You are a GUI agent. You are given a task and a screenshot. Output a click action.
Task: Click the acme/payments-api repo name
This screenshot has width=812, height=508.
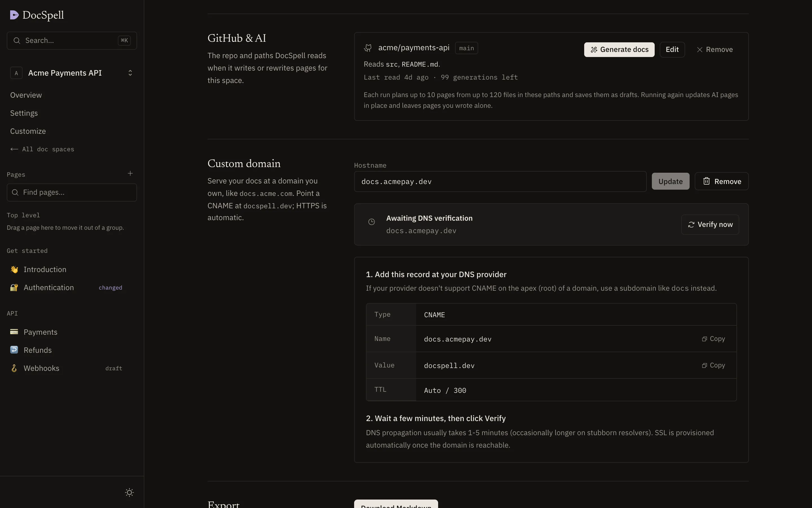(x=414, y=48)
